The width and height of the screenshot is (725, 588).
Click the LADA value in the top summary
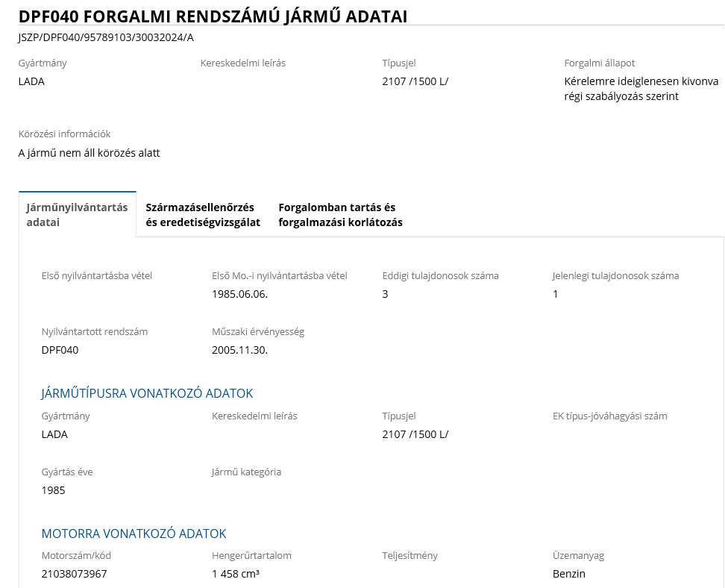point(31,81)
